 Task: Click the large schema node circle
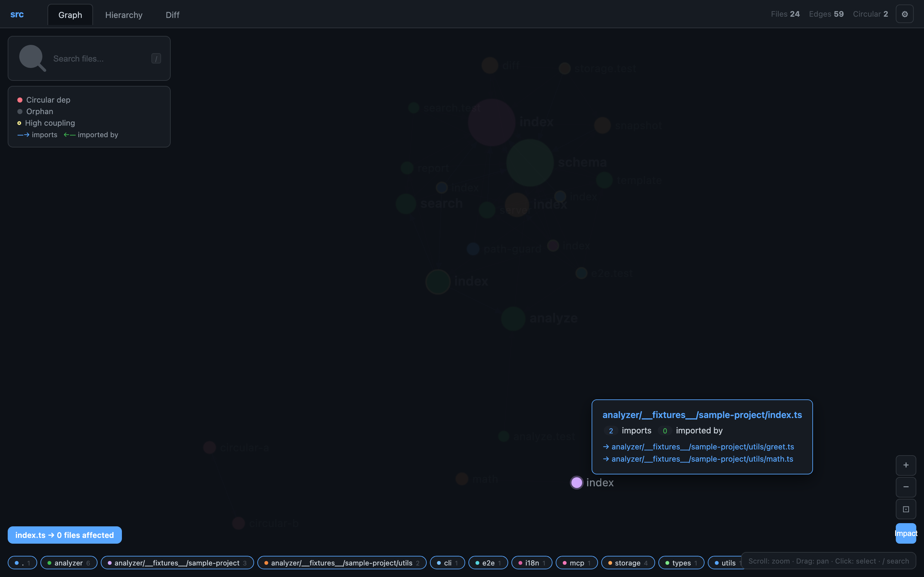(530, 163)
